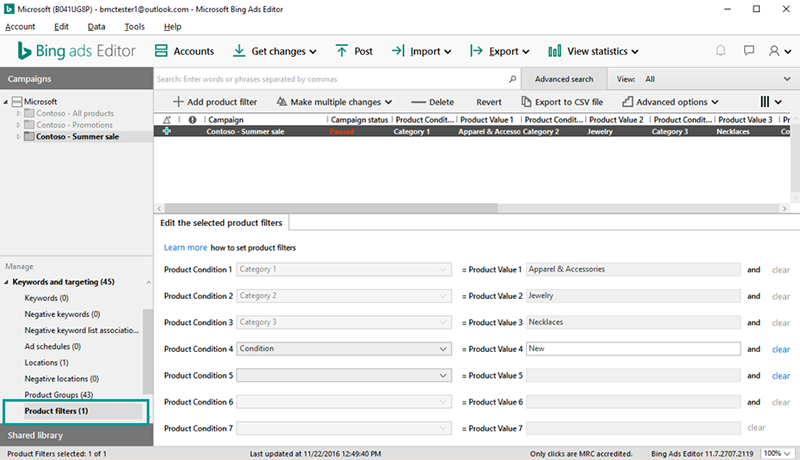Open the Shared library panel
The height and width of the screenshot is (460, 800).
pos(77,436)
